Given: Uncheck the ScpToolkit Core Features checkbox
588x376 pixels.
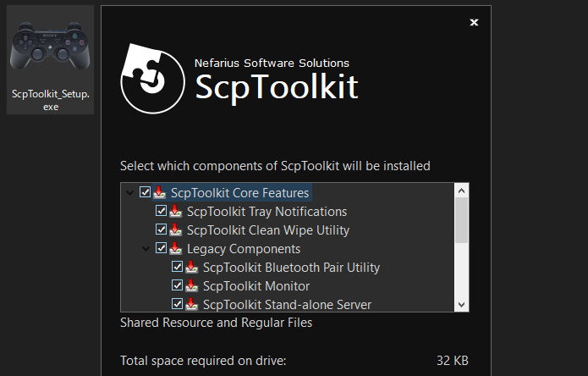Looking at the screenshot, I should [x=146, y=192].
